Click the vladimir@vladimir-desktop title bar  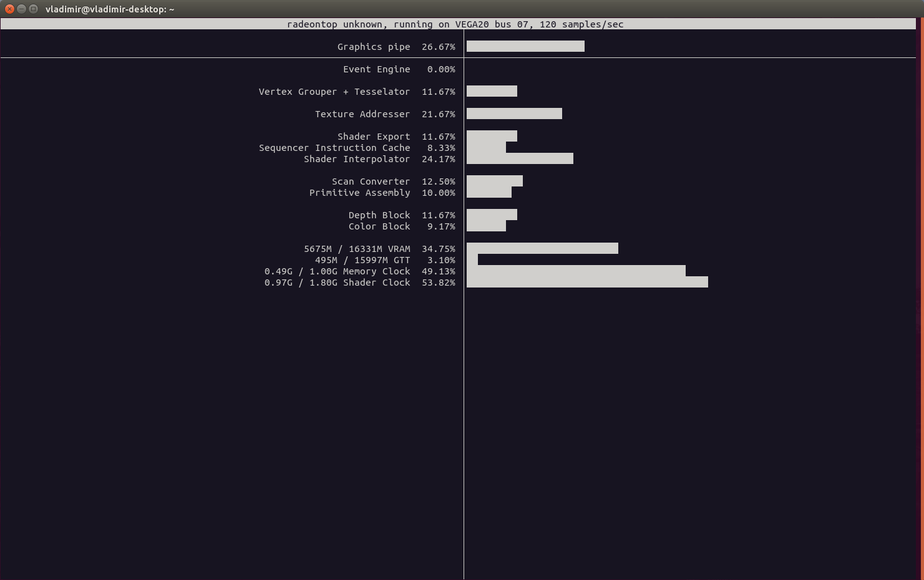(x=110, y=9)
